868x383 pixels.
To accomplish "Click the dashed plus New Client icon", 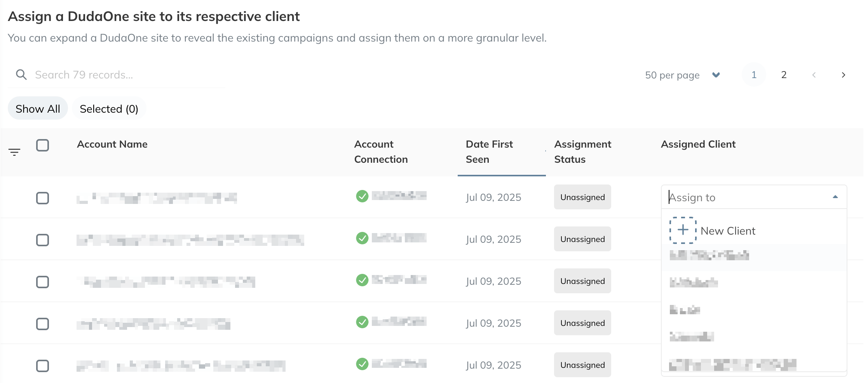I will point(683,230).
